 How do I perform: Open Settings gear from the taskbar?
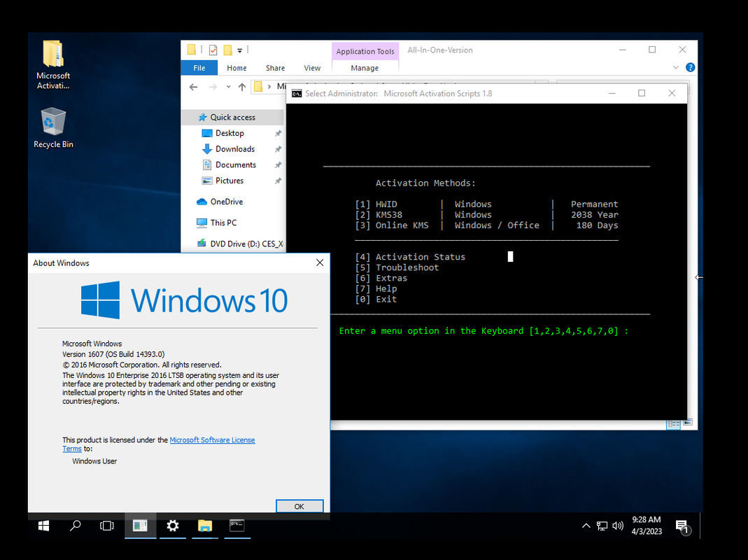tap(173, 526)
